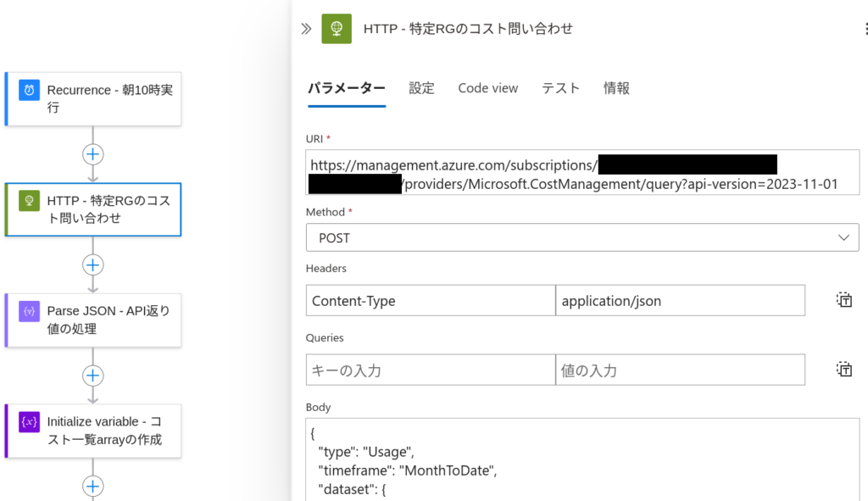Click the Body label
This screenshot has width=868, height=501.
coord(319,407)
